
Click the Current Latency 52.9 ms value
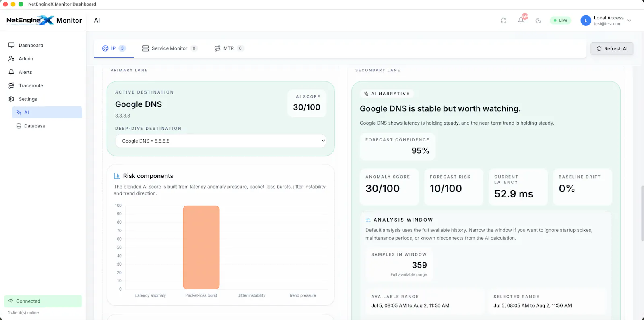pos(514,194)
